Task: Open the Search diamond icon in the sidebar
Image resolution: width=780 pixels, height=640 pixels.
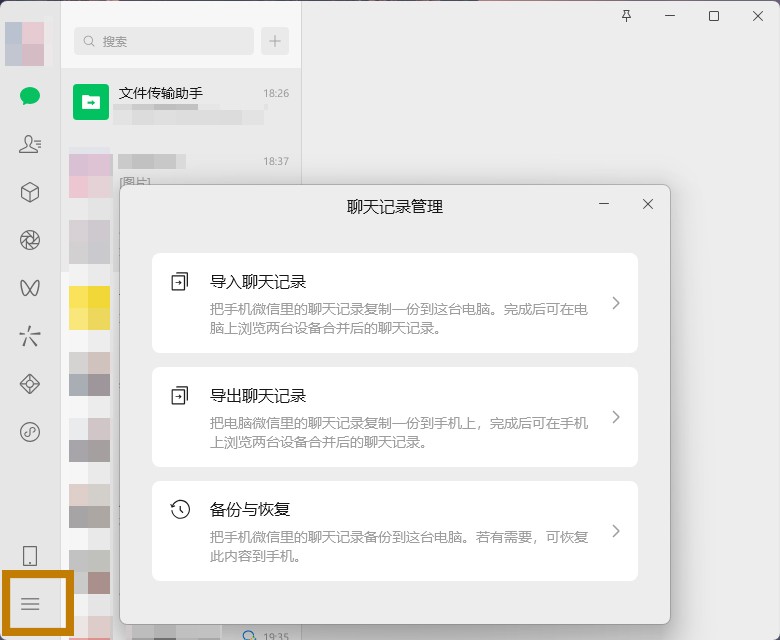Action: pos(30,383)
